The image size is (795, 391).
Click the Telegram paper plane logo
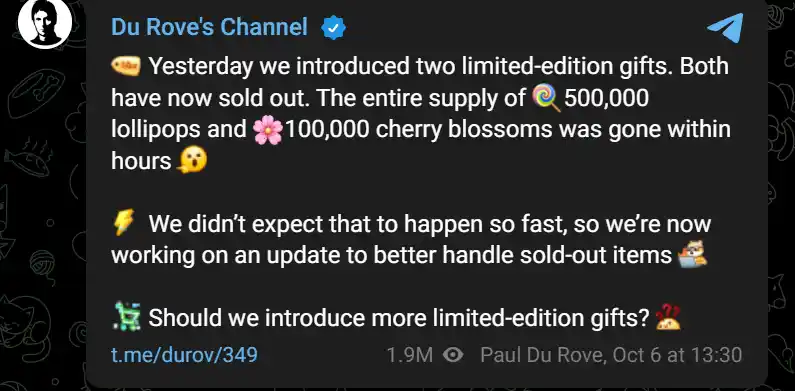726,28
